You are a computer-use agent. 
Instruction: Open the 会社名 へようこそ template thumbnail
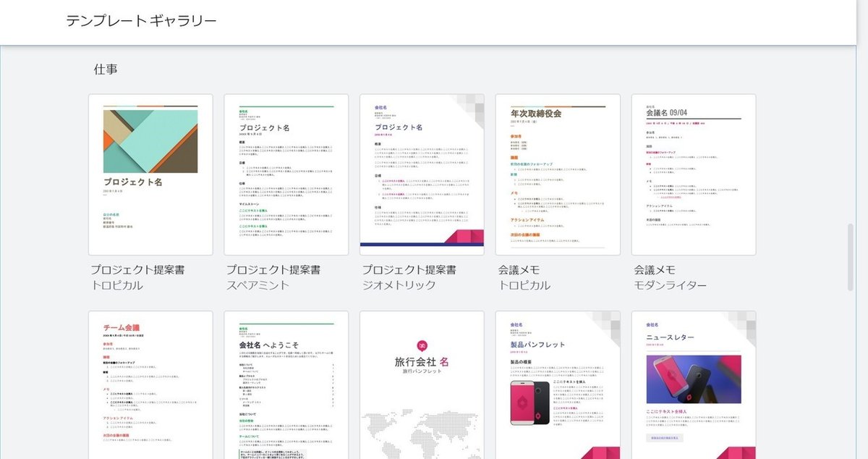tap(286, 385)
